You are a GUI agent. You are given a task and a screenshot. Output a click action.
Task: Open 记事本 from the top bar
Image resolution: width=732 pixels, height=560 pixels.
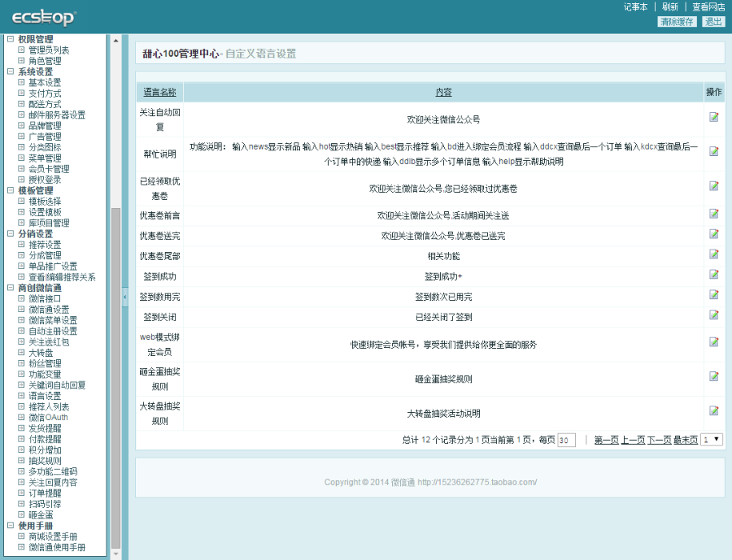tap(635, 7)
